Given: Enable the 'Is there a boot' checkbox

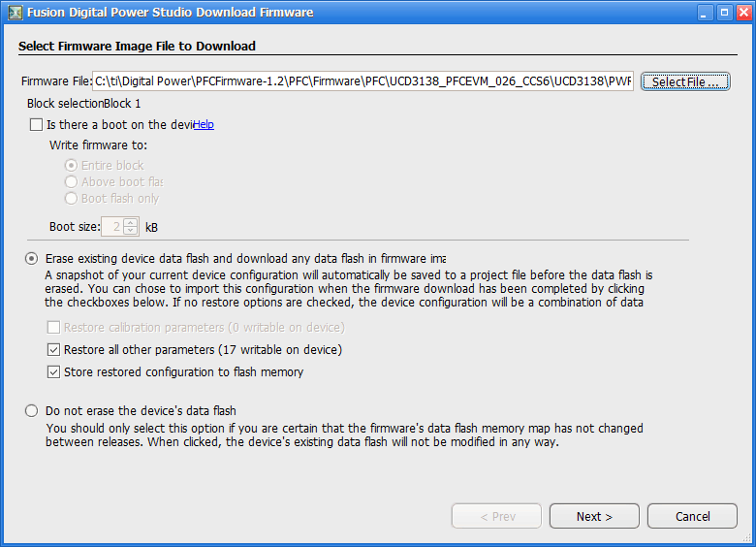Looking at the screenshot, I should [36, 125].
